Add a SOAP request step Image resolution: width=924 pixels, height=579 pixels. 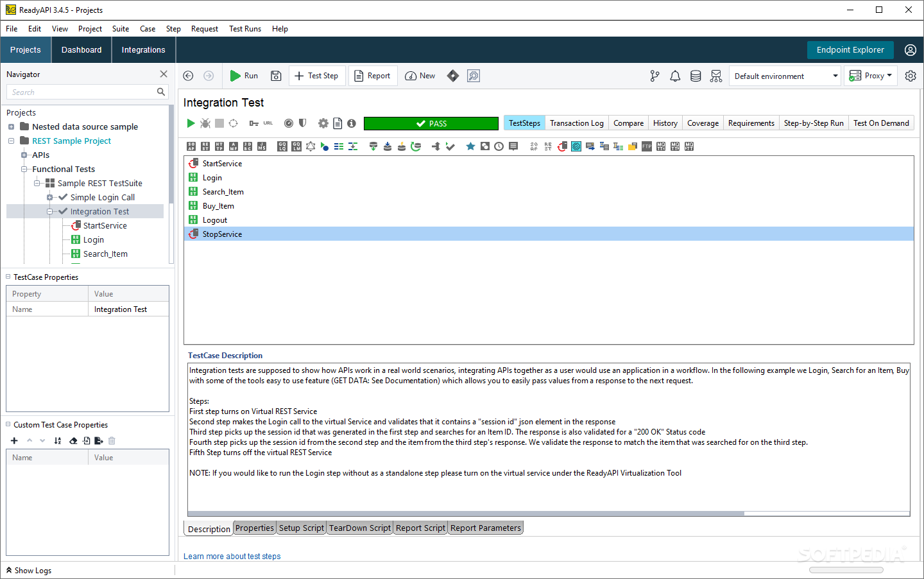pos(191,146)
